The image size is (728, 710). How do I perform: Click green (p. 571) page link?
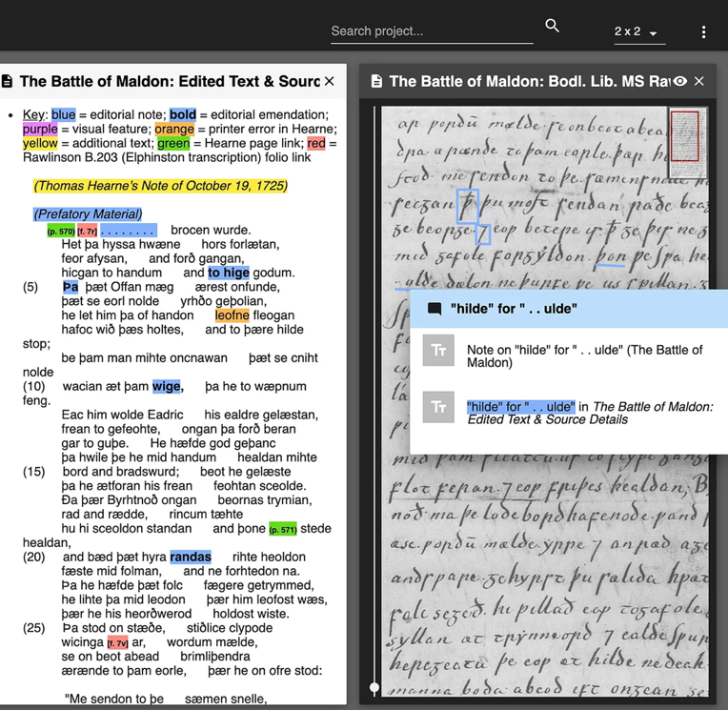(283, 529)
